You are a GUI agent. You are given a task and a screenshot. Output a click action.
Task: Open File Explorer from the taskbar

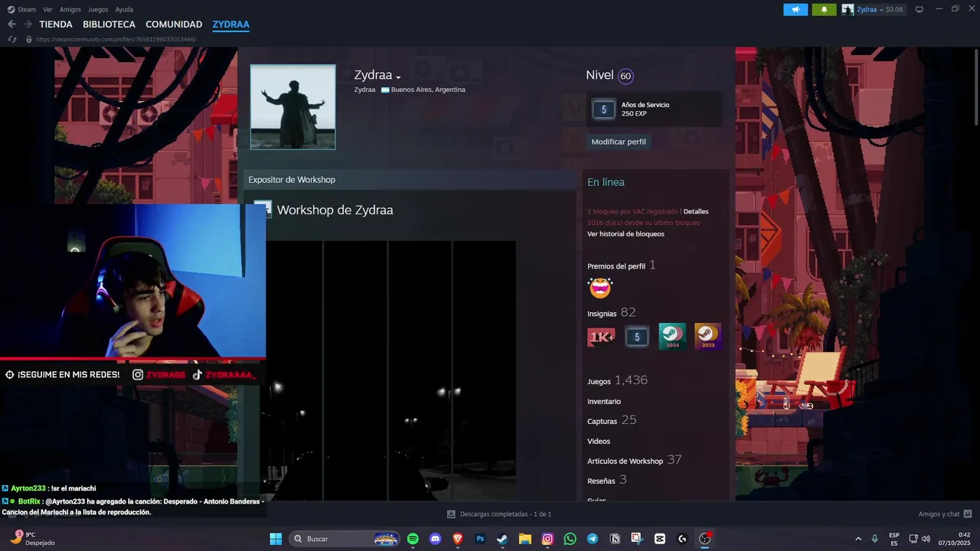pos(525,539)
